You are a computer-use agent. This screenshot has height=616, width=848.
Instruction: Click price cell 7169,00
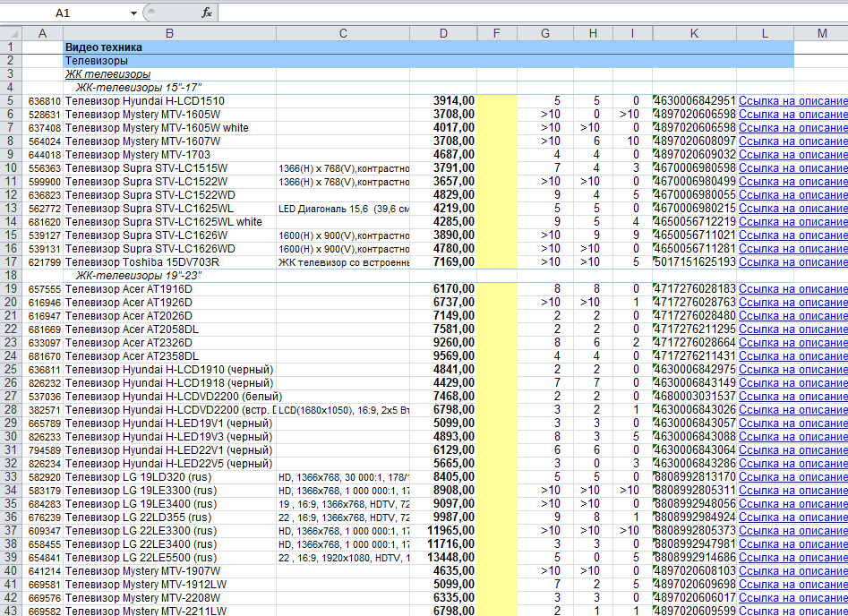443,261
